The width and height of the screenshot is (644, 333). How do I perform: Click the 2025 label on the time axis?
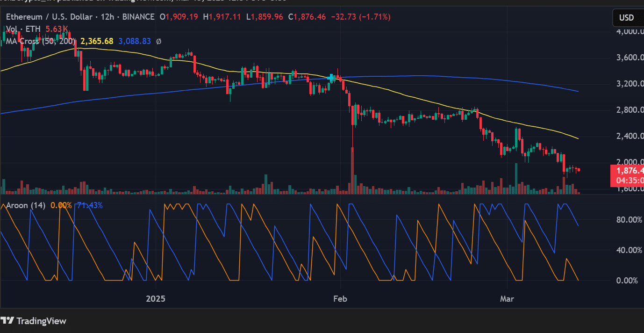156,298
